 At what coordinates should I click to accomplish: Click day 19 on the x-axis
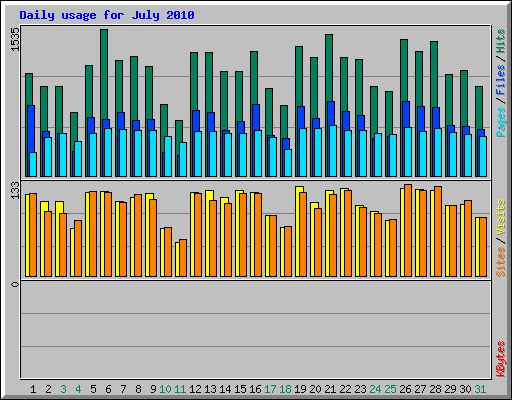pos(300,389)
